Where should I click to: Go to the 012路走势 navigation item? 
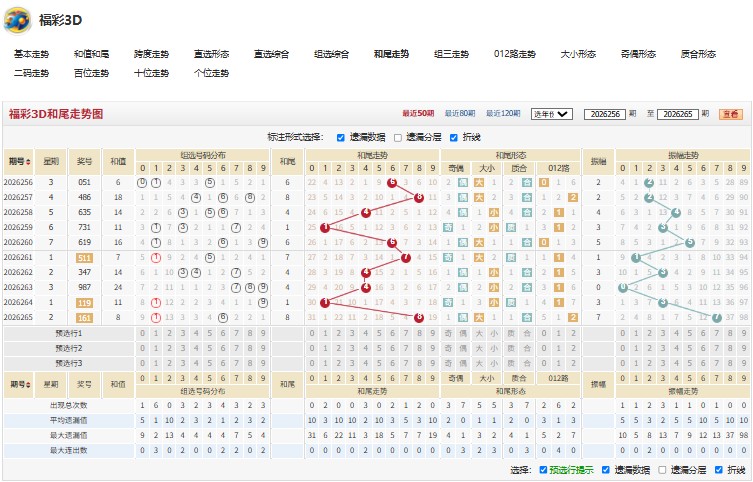[x=514, y=54]
